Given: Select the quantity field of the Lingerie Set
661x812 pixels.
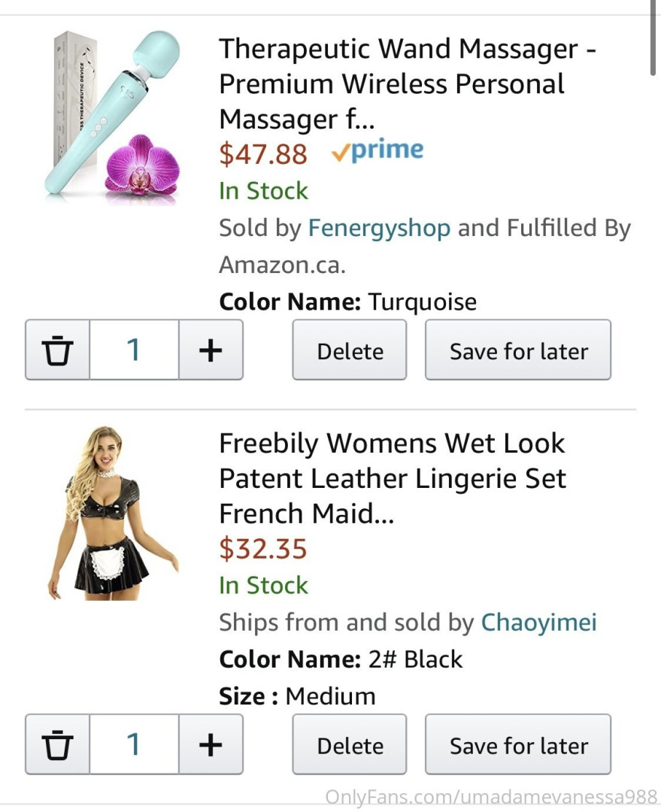Looking at the screenshot, I should [134, 744].
